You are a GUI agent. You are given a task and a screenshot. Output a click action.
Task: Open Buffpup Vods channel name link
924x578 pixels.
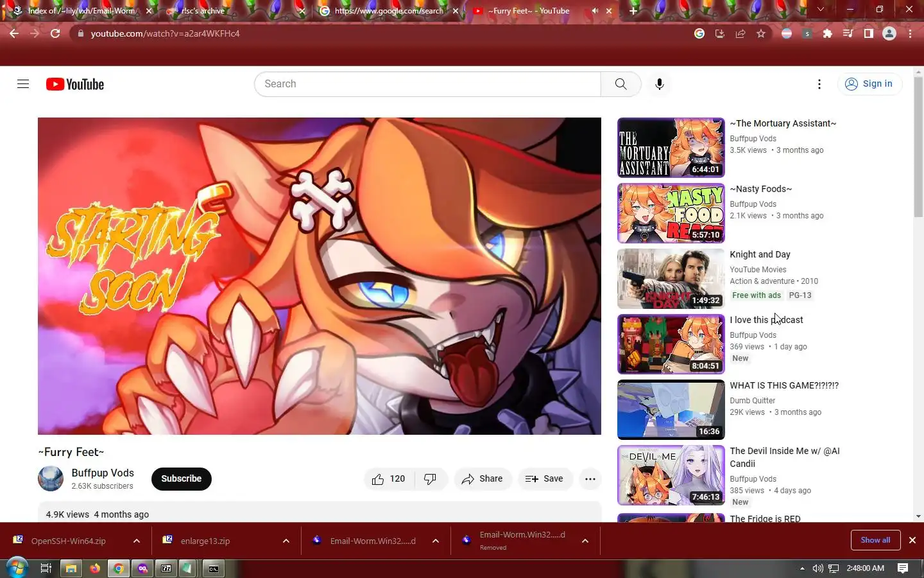(x=103, y=473)
